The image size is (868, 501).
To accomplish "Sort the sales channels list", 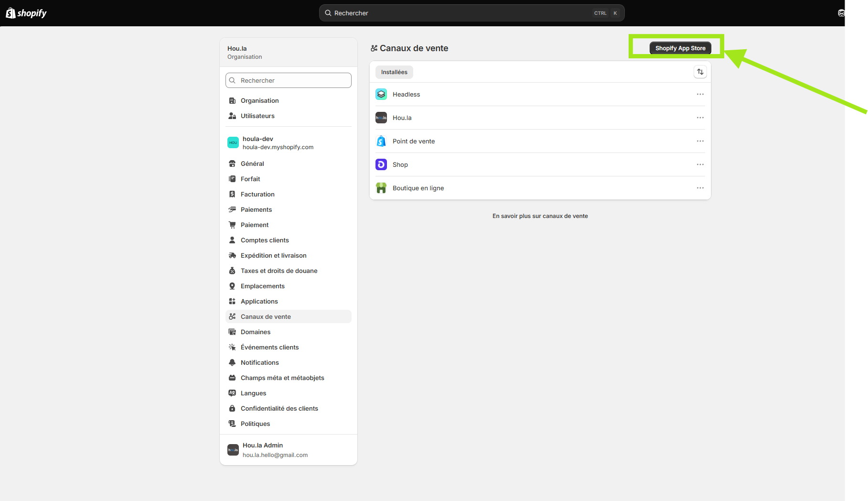I will [700, 72].
